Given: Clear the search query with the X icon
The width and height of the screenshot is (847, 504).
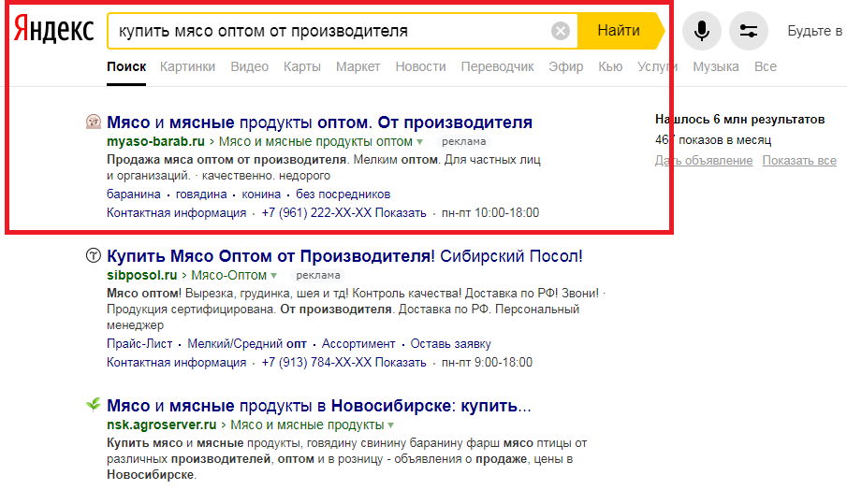Looking at the screenshot, I should (x=561, y=31).
